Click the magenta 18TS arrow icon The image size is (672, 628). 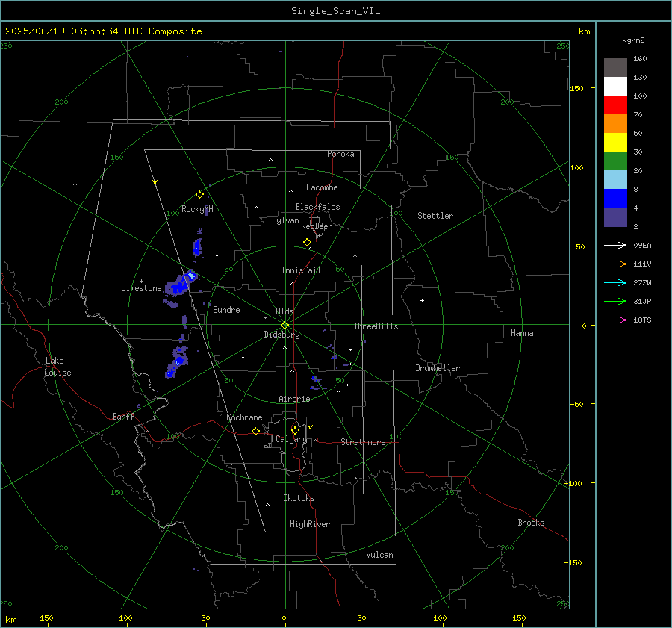(x=615, y=320)
